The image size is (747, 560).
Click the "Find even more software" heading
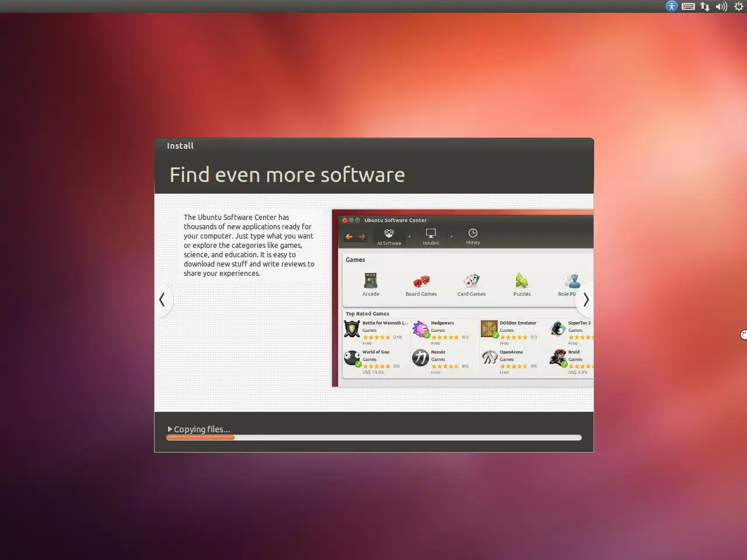point(287,175)
